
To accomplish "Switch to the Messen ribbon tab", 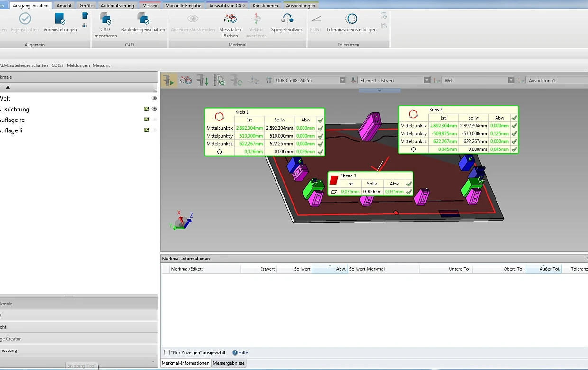I will (x=150, y=6).
